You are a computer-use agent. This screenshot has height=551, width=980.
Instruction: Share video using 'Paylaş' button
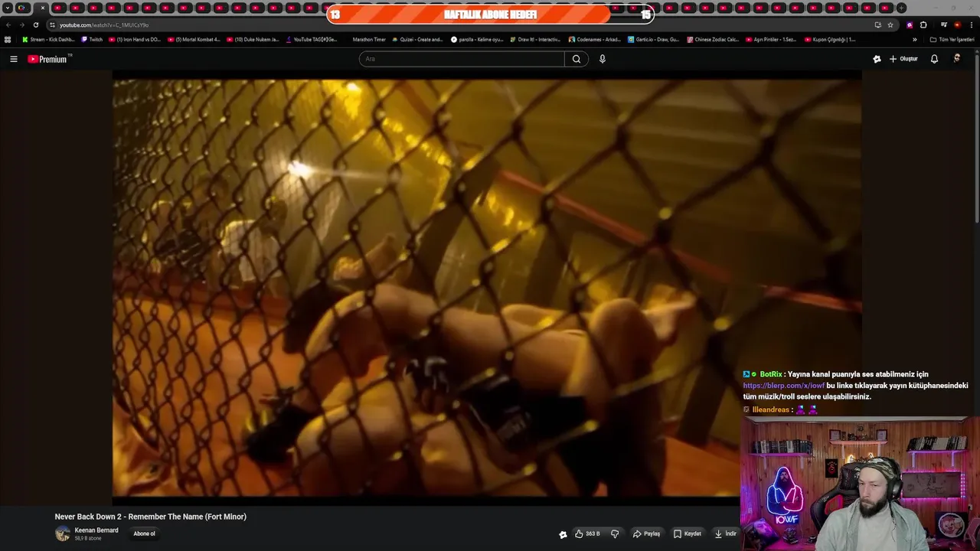point(646,534)
